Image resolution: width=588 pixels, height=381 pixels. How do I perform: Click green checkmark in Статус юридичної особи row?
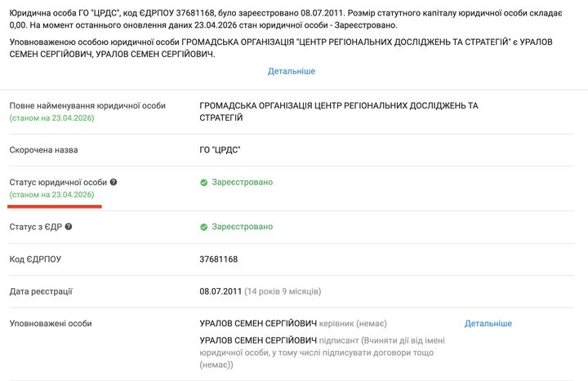(x=203, y=183)
